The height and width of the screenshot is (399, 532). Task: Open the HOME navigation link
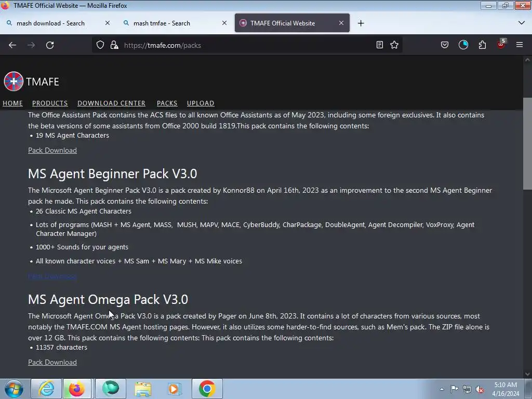coord(12,103)
